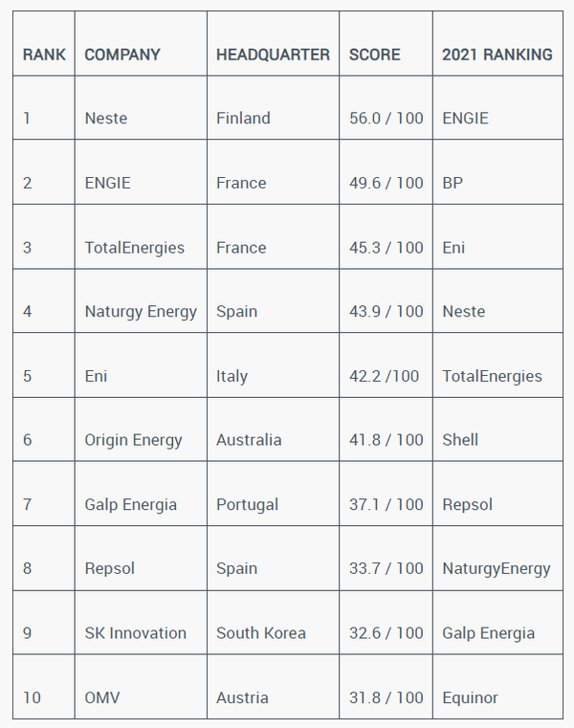Click Finland in the headquarter column
This screenshot has width=574, height=728.
pyautogui.click(x=243, y=119)
